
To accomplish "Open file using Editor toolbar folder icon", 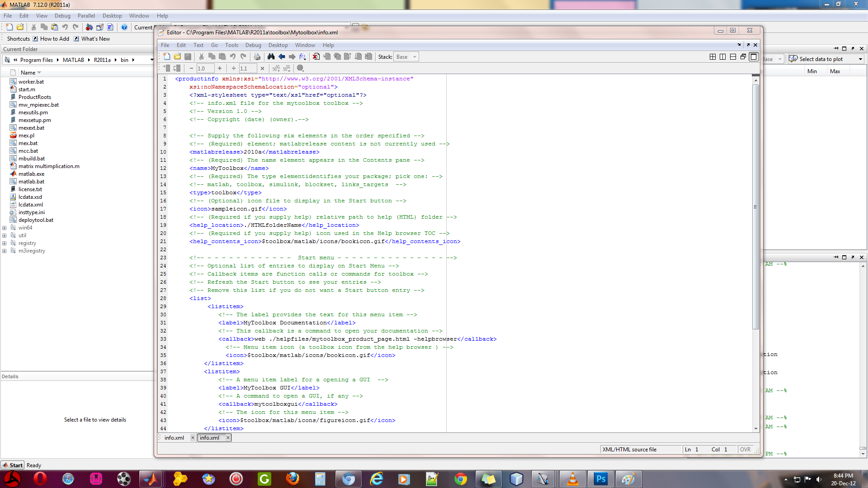I will 177,56.
